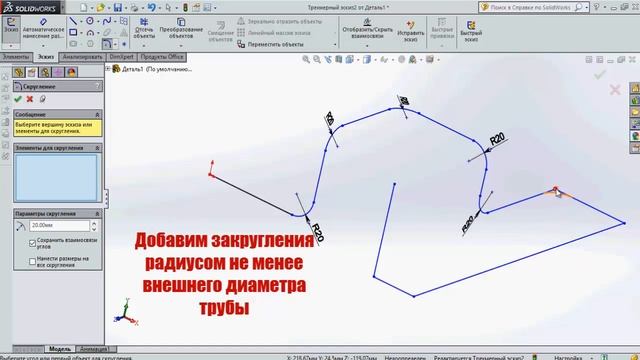Click Зеркально отразить объекты
This screenshot has height=360, width=640.
(280, 21)
